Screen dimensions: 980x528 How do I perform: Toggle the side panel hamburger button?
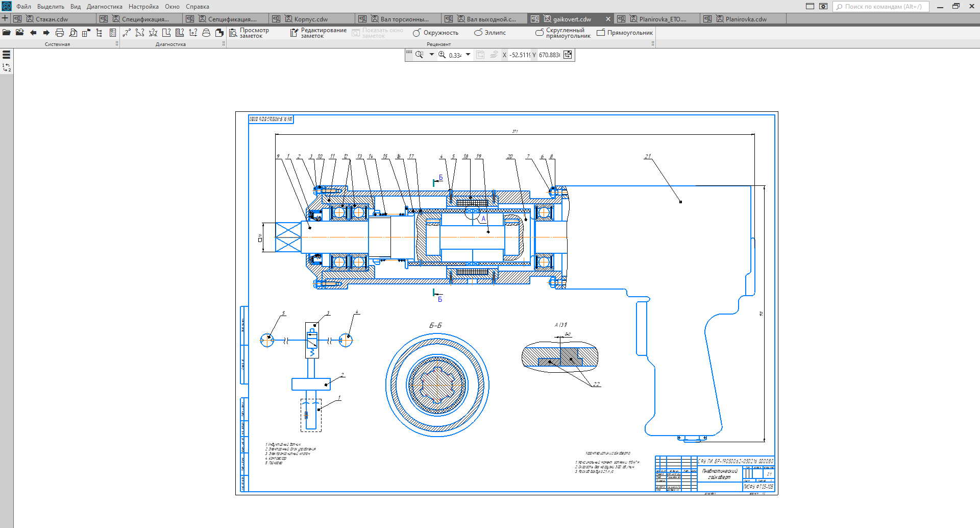[7, 55]
